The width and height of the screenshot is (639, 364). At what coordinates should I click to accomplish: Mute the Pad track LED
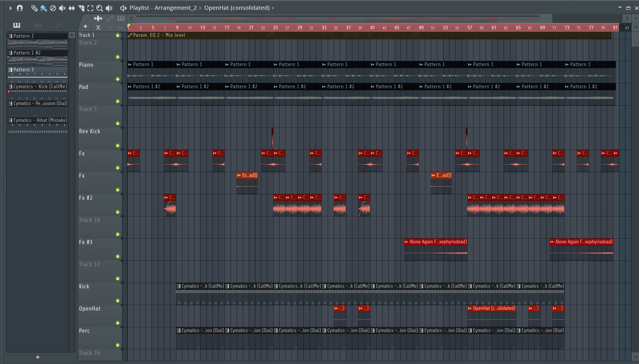(118, 101)
